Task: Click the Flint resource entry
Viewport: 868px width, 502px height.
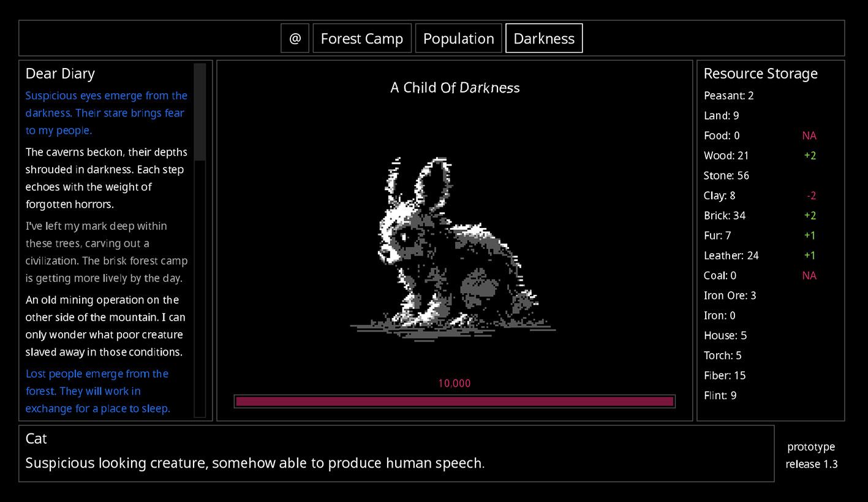Action: click(x=720, y=395)
